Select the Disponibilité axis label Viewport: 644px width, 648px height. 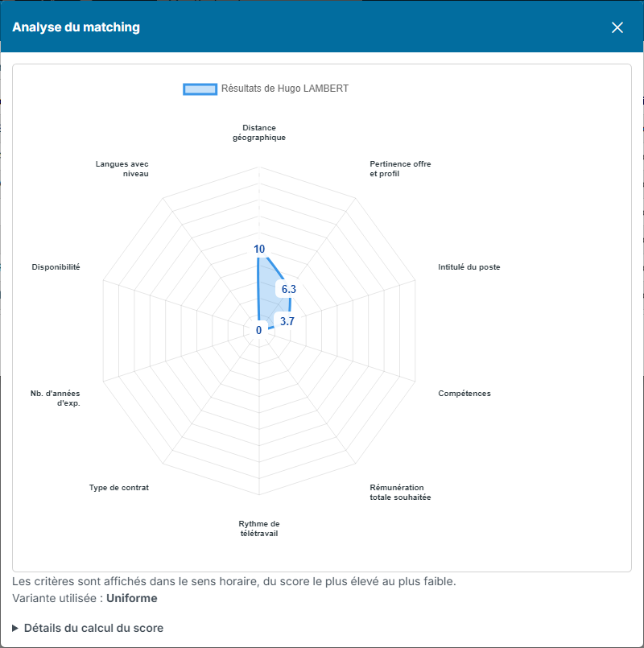56,267
